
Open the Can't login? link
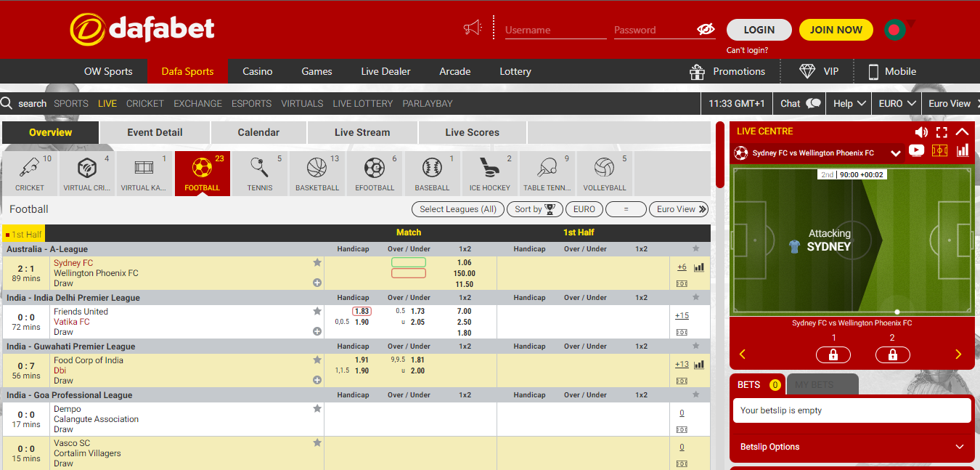tap(747, 50)
